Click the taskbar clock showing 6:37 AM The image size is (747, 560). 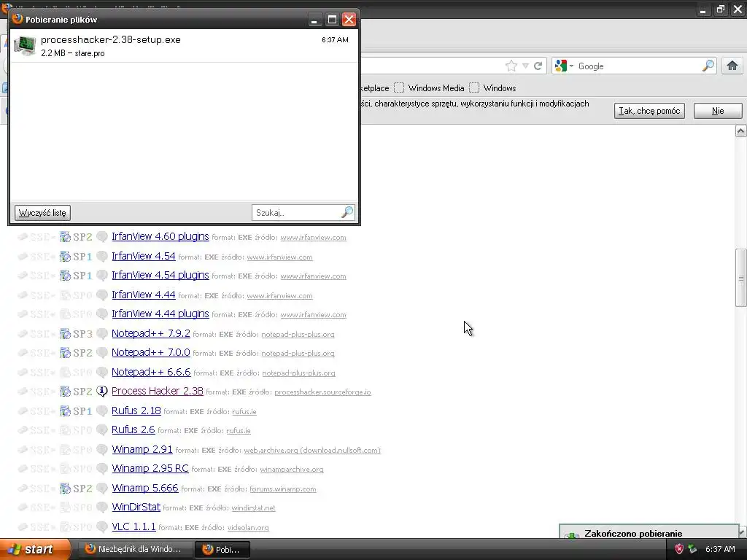tap(720, 549)
